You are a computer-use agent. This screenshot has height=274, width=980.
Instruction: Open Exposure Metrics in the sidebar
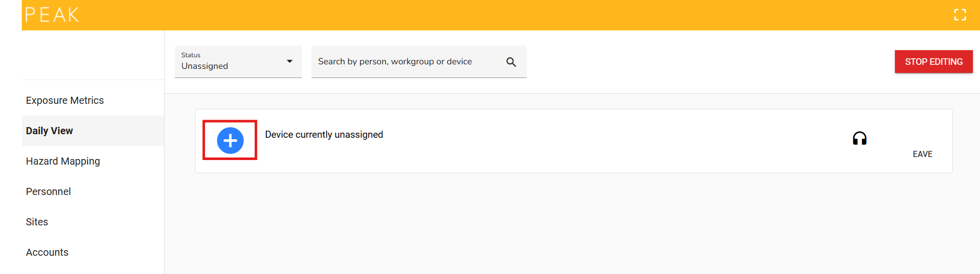pos(93,100)
